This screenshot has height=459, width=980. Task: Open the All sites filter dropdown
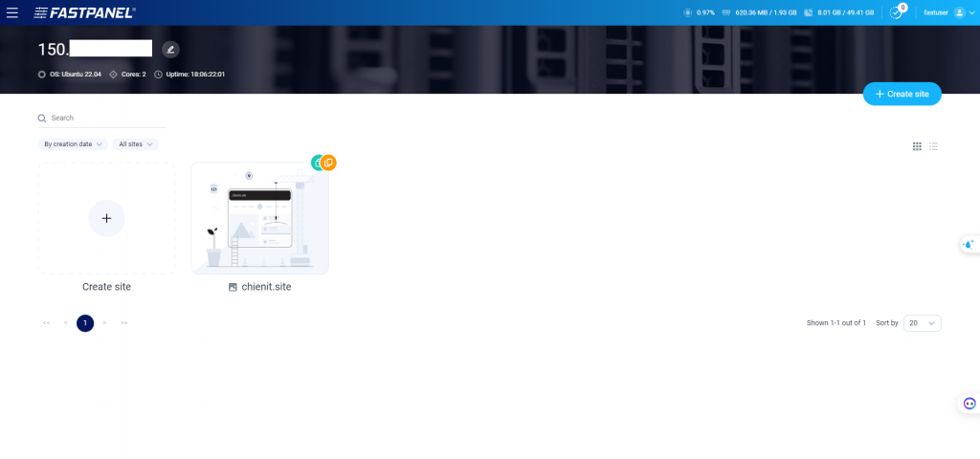click(x=135, y=144)
